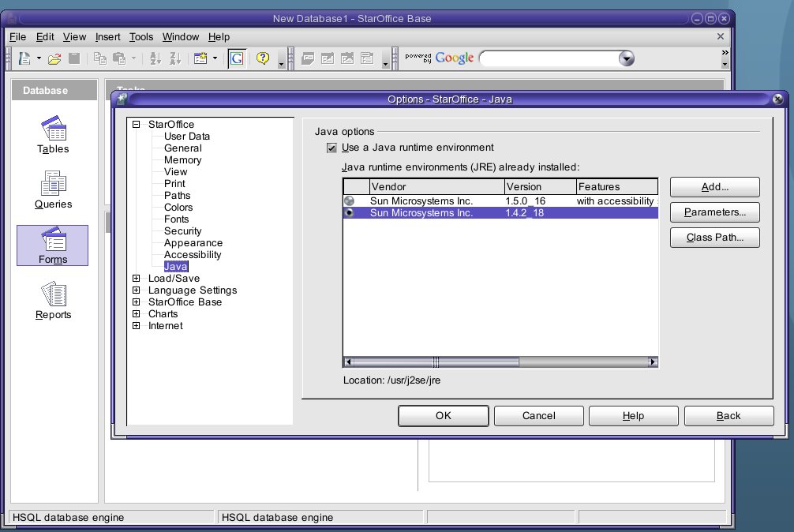Viewport: 794px width, 532px height.
Task: Click the Paste icon in toolbar
Action: tap(119, 58)
